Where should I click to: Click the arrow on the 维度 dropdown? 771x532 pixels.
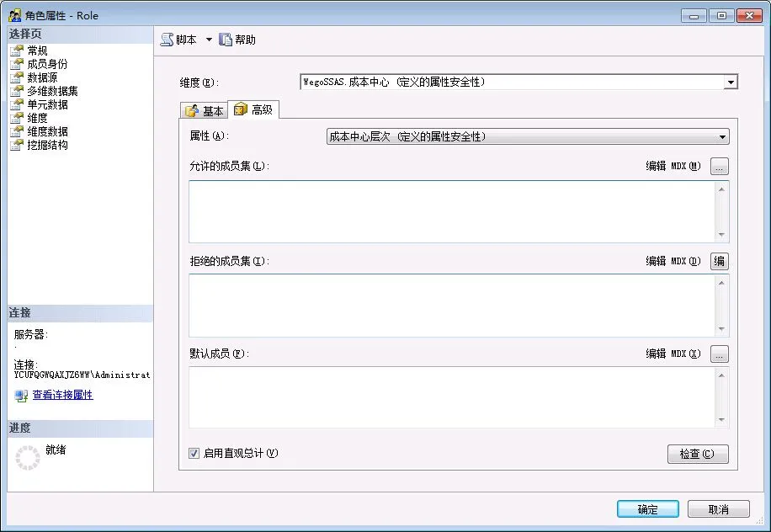(731, 82)
